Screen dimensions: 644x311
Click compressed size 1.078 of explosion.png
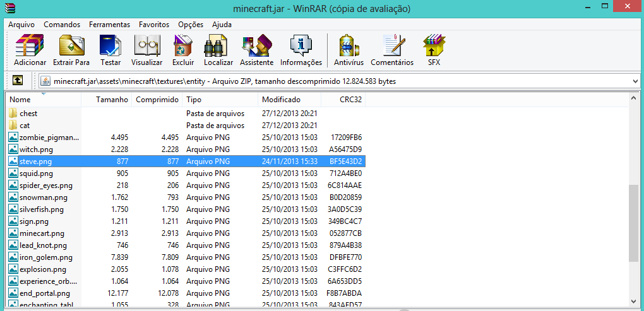tap(170, 269)
